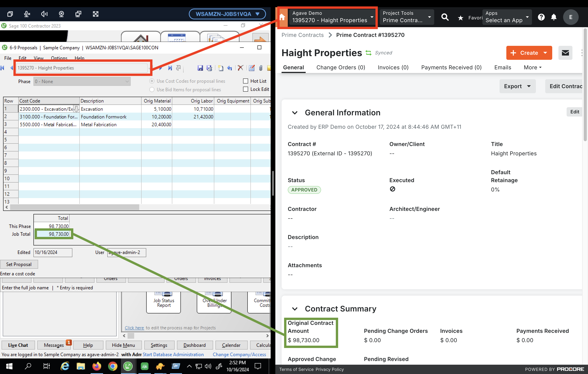Open the Help menu in Sage
The height and width of the screenshot is (374, 588).
79,58
